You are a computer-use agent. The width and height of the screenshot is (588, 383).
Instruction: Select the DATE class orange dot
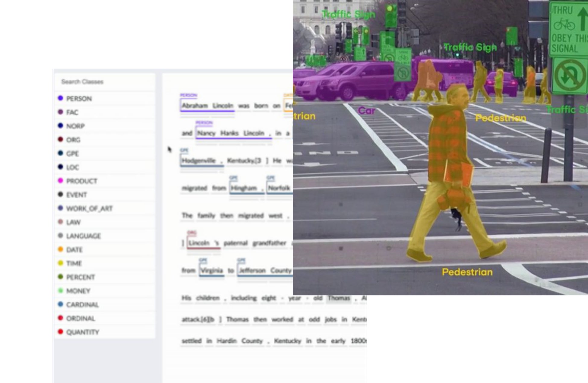(60, 249)
